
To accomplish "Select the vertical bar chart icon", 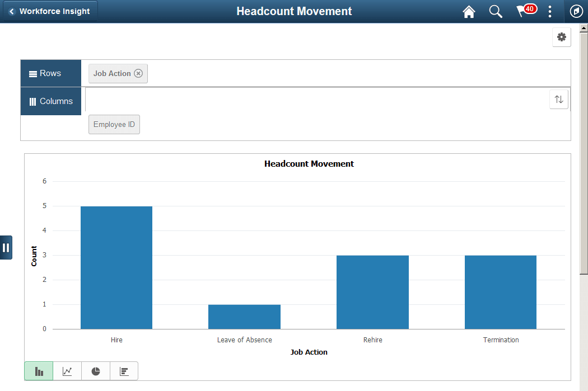I will (x=38, y=371).
